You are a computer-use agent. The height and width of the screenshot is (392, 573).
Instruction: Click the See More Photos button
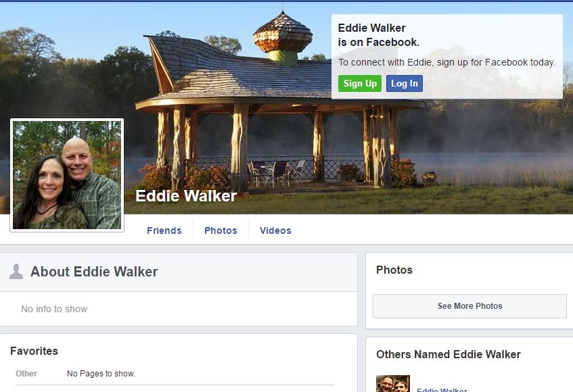[469, 306]
